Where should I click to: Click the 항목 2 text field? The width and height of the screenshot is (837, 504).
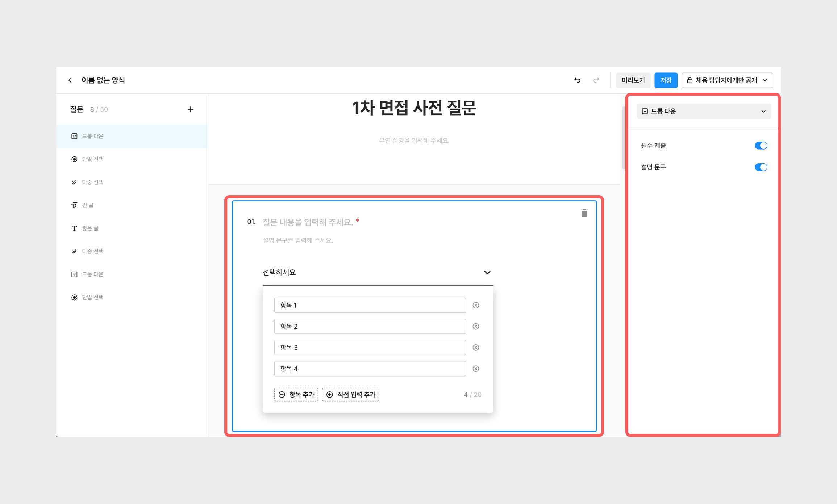pyautogui.click(x=370, y=327)
